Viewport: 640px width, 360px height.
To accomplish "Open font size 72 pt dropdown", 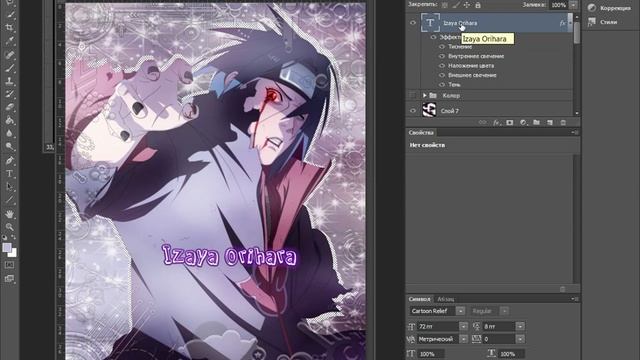I will [464, 326].
